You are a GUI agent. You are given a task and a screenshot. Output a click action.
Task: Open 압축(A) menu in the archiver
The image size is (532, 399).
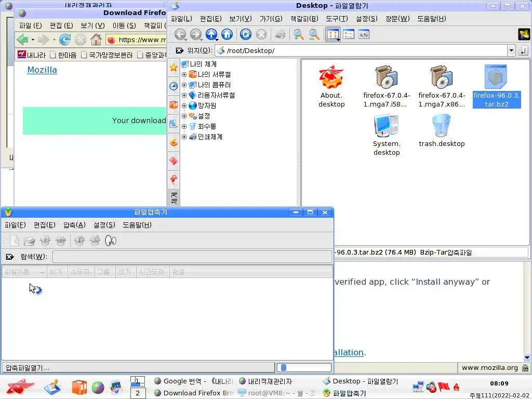tap(74, 225)
